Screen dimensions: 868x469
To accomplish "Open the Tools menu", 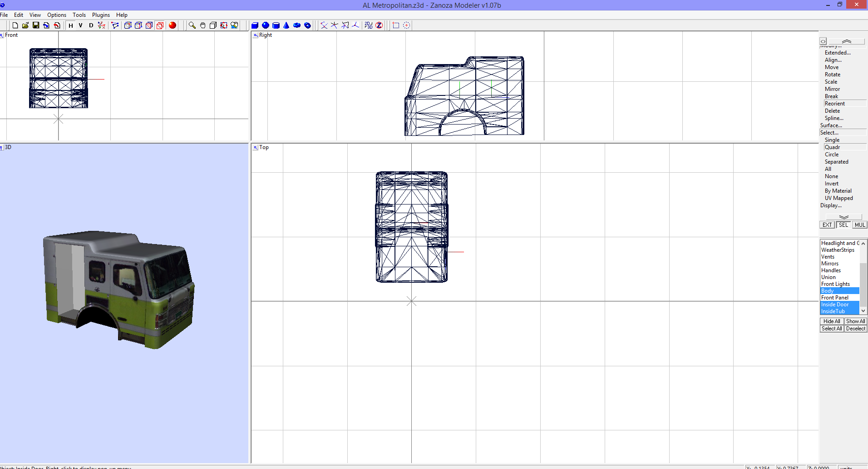I will pos(79,15).
